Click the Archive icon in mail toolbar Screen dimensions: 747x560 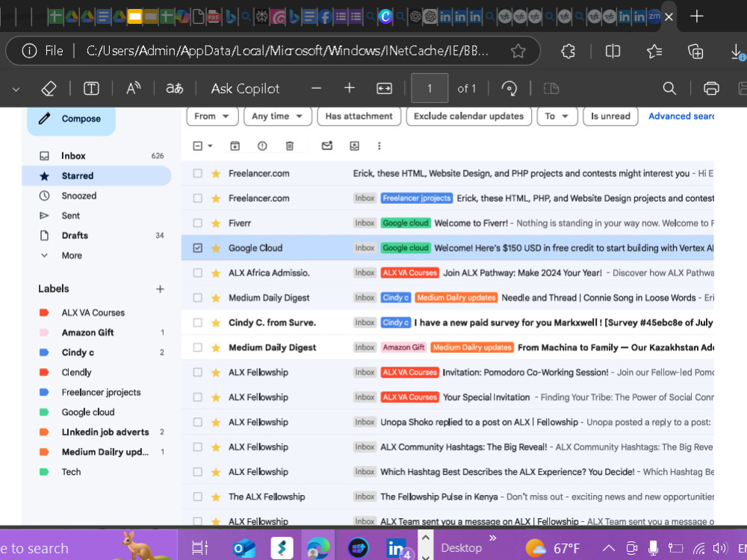[x=235, y=146]
